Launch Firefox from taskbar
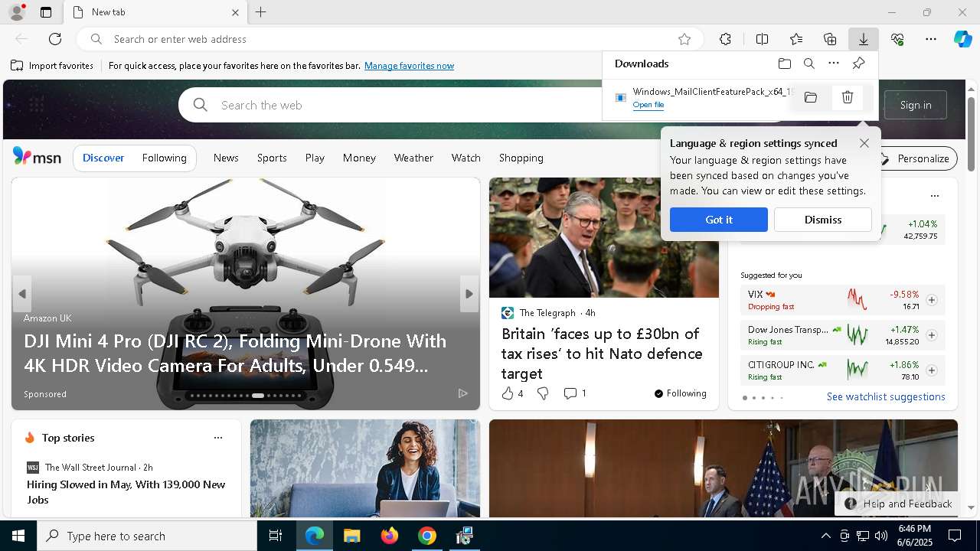Image resolution: width=980 pixels, height=551 pixels. click(x=390, y=536)
